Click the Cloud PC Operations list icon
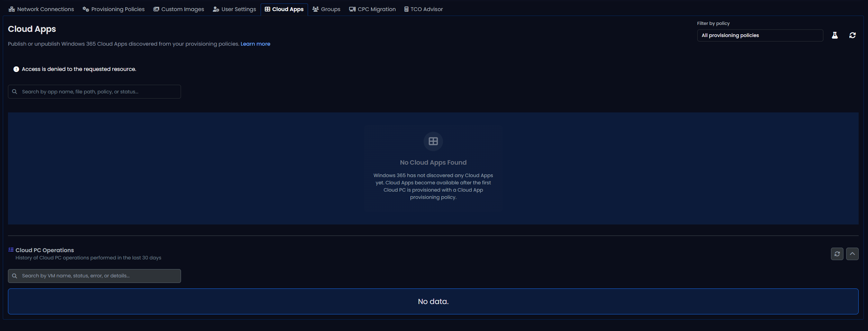 coord(11,250)
